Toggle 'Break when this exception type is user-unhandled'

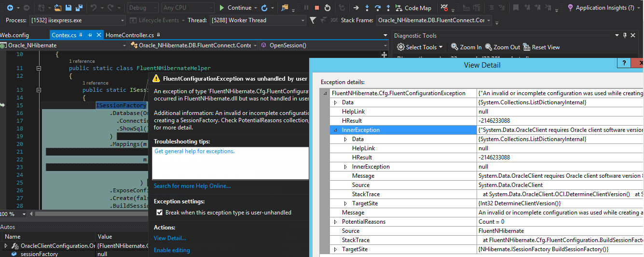160,213
